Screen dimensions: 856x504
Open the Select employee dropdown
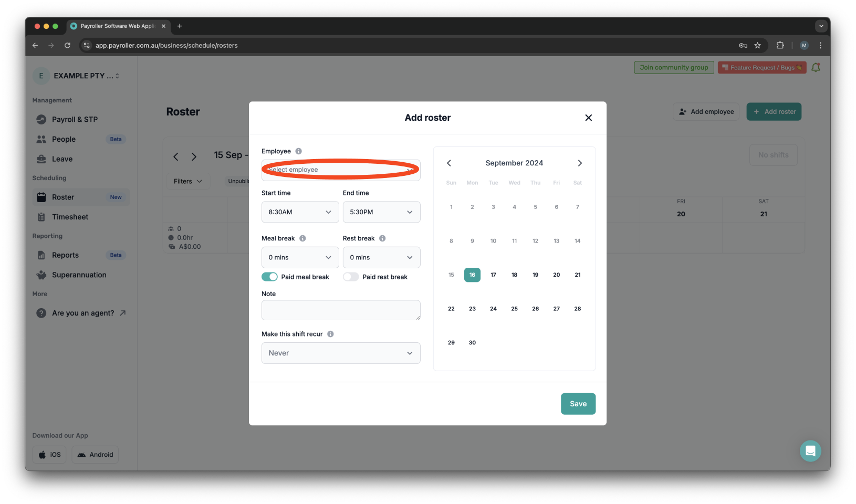(x=341, y=170)
